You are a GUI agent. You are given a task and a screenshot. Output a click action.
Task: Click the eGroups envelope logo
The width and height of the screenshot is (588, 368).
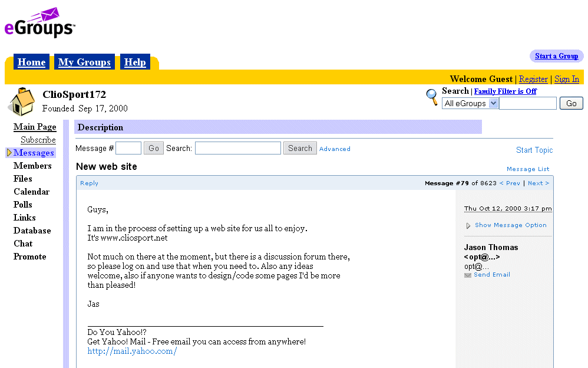[39, 23]
